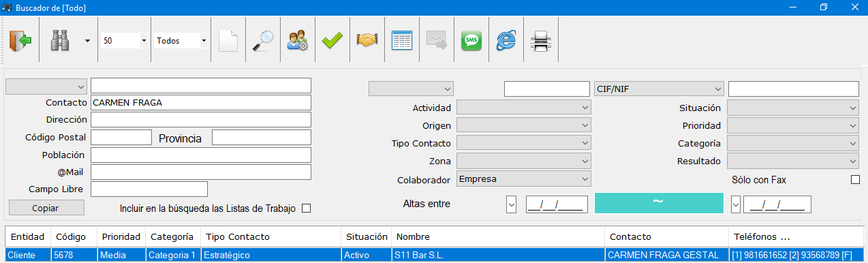Open the Resultado dropdown

793,161
